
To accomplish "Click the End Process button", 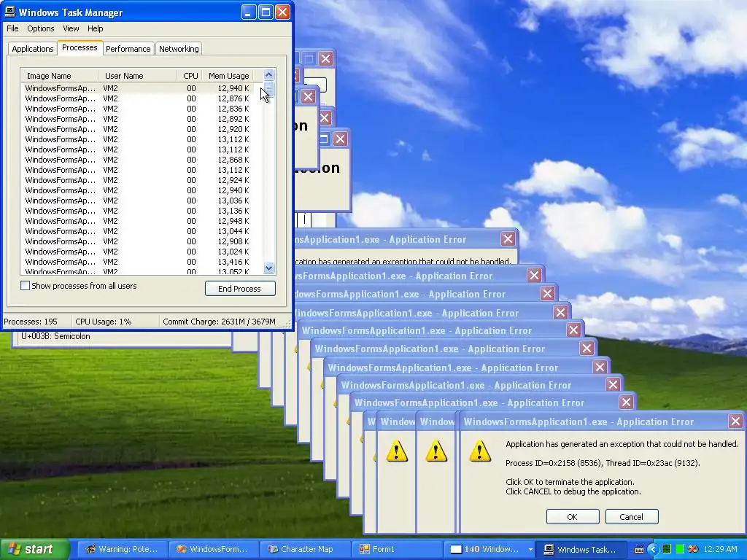I will point(240,289).
